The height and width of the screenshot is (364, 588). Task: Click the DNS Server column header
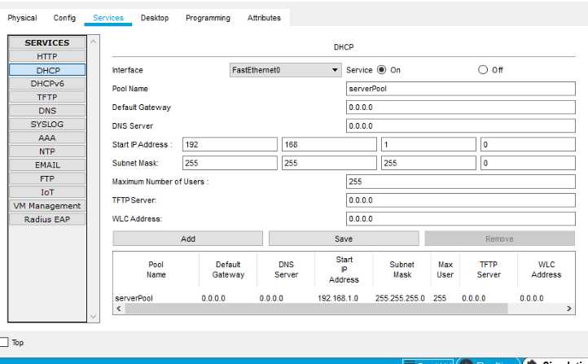point(286,270)
